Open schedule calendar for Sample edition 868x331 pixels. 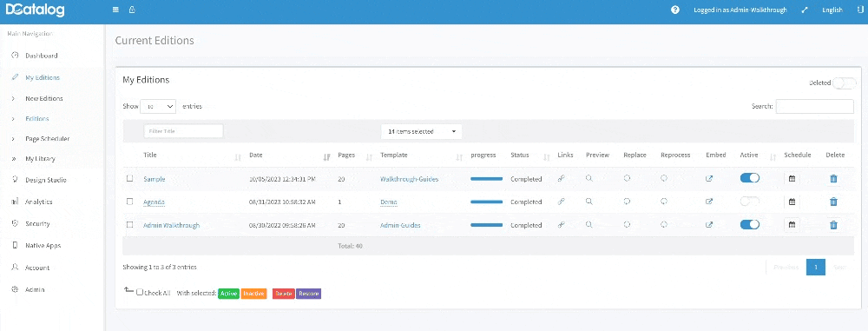click(x=792, y=178)
